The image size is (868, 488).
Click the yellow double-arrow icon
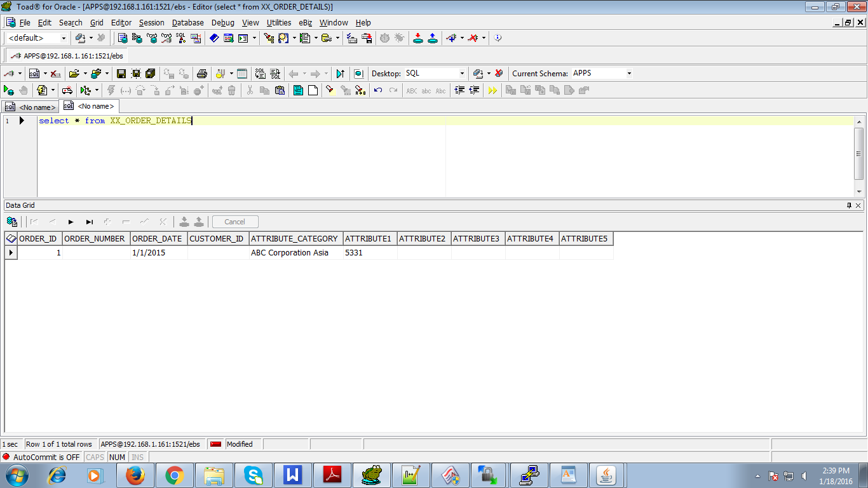point(492,91)
